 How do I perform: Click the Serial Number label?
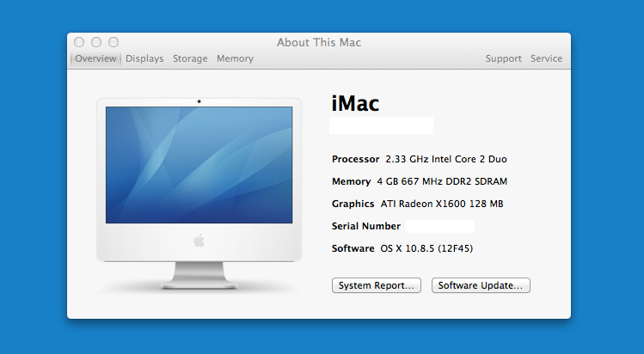tap(366, 226)
